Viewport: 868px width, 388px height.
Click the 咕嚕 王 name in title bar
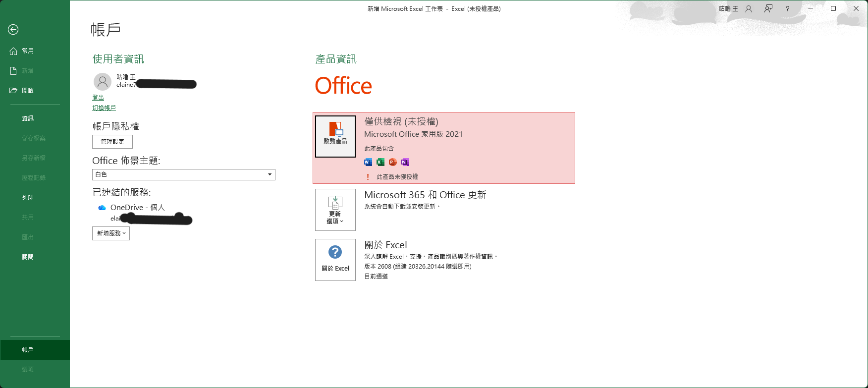click(x=728, y=9)
